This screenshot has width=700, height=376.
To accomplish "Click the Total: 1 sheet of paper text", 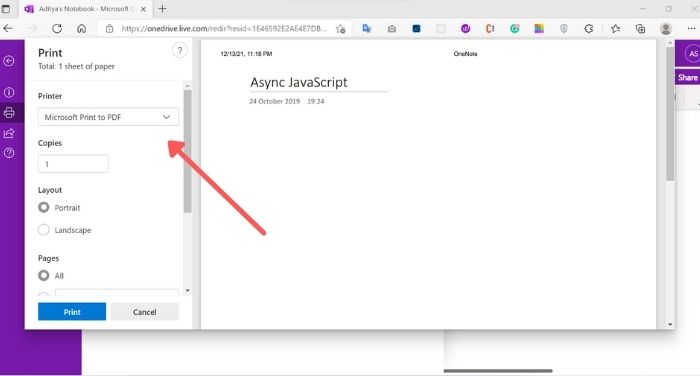I will tap(76, 66).
